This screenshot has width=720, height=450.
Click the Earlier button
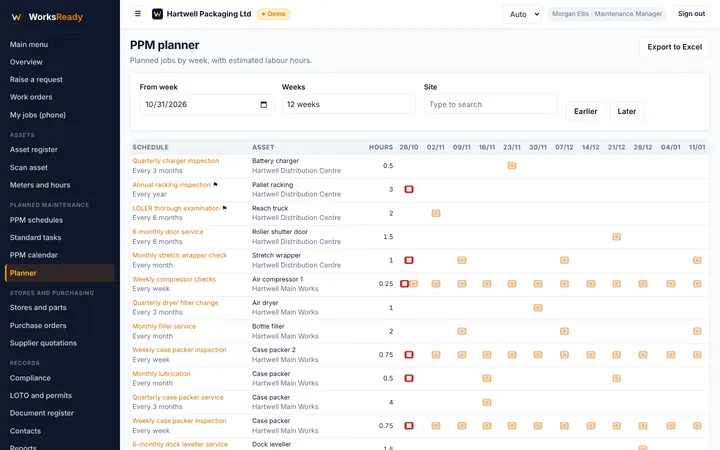[x=585, y=112]
